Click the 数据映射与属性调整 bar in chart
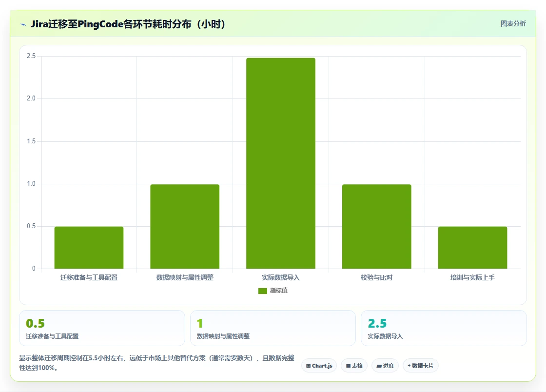 click(x=185, y=226)
